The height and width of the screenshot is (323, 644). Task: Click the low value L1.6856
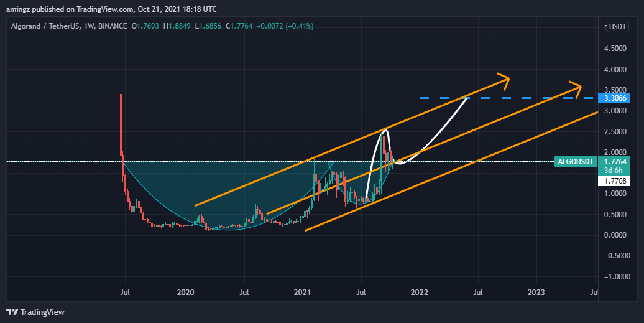tap(208, 26)
